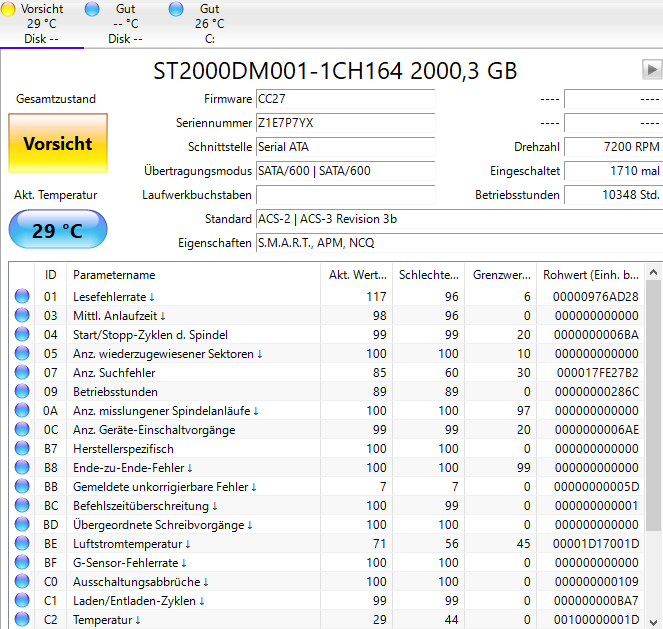The image size is (663, 629).
Task: Select 'Befehlszeitüberschreitung' parameter text
Action: click(x=145, y=506)
